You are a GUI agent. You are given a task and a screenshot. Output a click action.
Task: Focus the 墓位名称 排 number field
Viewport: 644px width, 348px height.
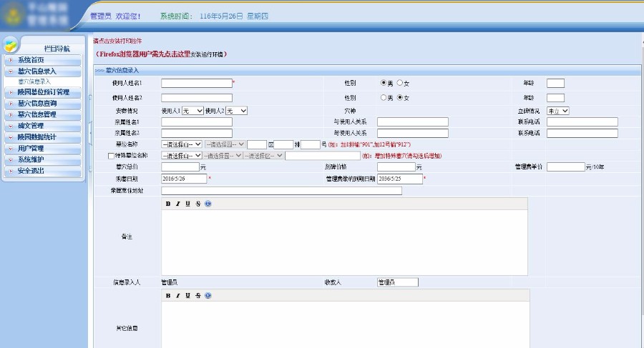point(283,144)
